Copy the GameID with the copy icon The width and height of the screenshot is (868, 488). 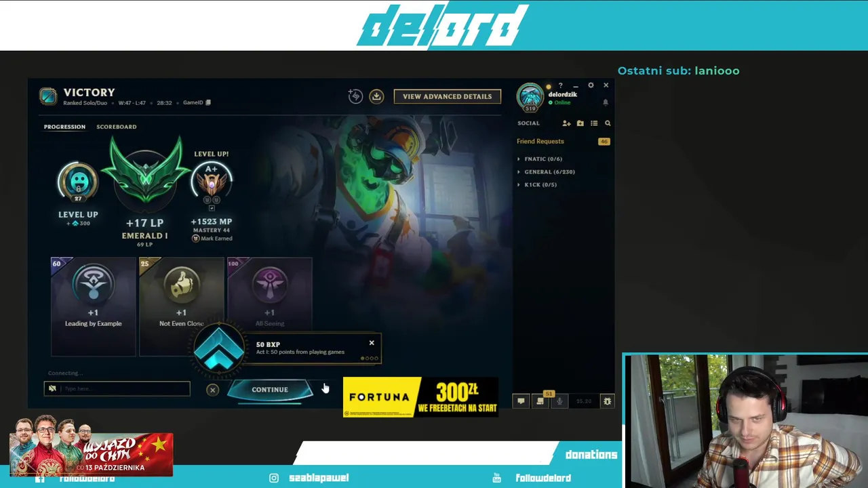click(x=208, y=103)
